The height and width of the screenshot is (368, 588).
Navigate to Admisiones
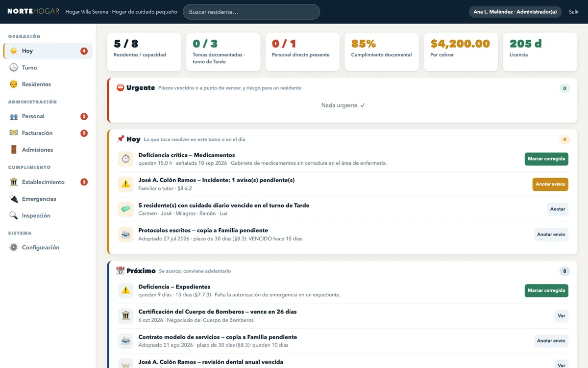coord(48,150)
